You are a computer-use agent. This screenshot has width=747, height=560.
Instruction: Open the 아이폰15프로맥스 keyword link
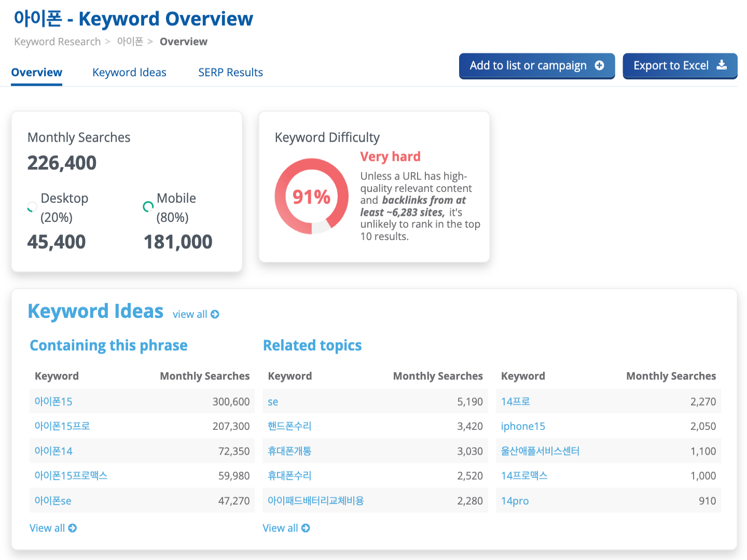[71, 475]
